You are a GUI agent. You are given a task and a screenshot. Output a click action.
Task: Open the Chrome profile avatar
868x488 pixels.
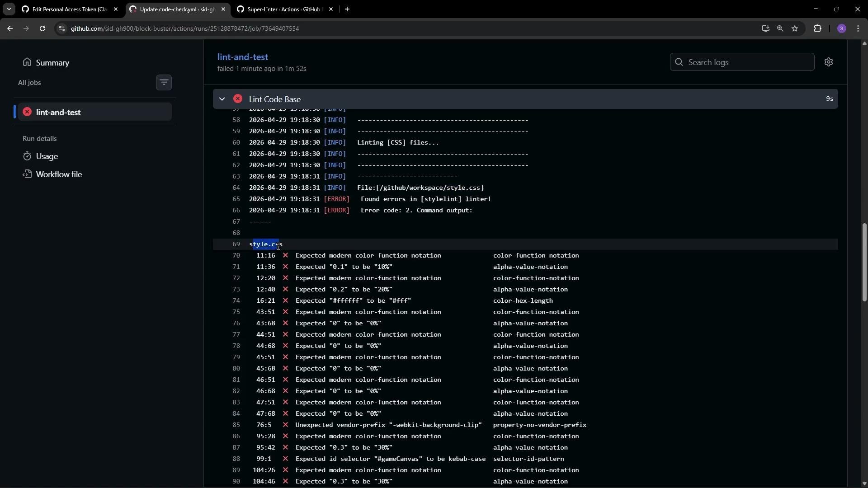(841, 28)
